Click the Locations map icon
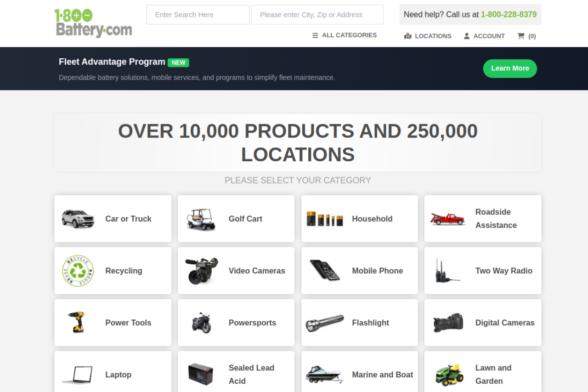588x392 pixels. coord(407,36)
